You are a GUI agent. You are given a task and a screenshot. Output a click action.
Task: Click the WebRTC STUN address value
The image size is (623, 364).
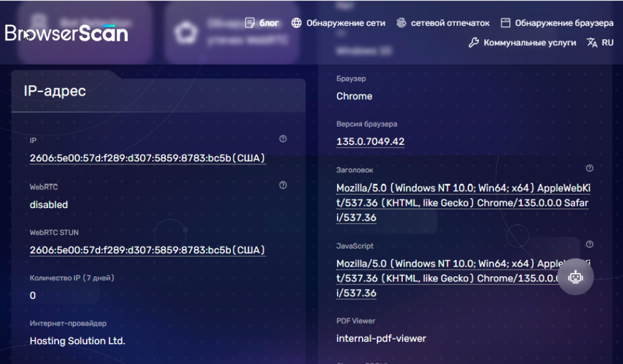pyautogui.click(x=148, y=250)
